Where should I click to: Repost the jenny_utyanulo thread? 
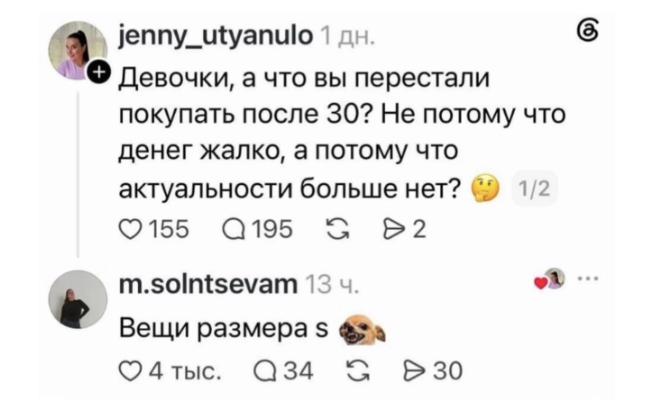tap(337, 230)
